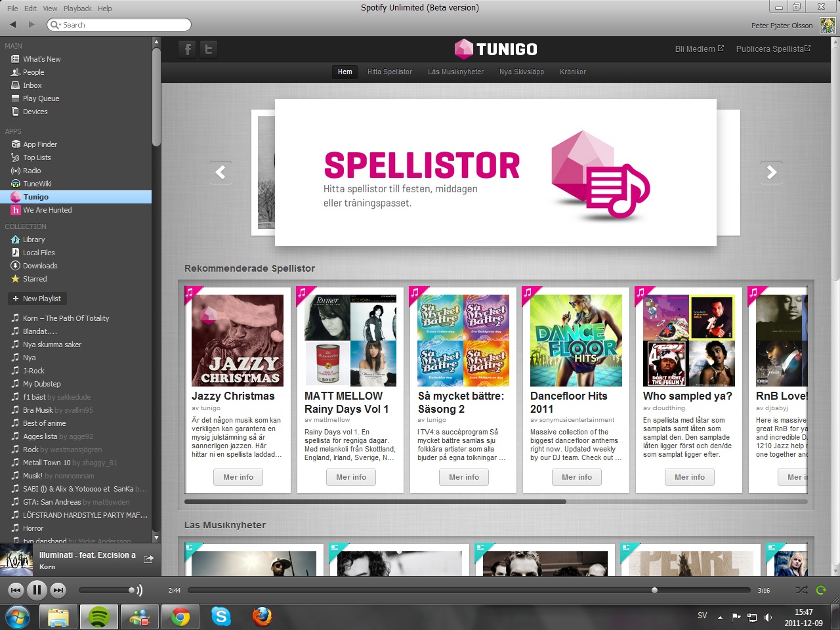Open Jazzy Christmas playlist cover
This screenshot has height=630, width=840.
(238, 341)
